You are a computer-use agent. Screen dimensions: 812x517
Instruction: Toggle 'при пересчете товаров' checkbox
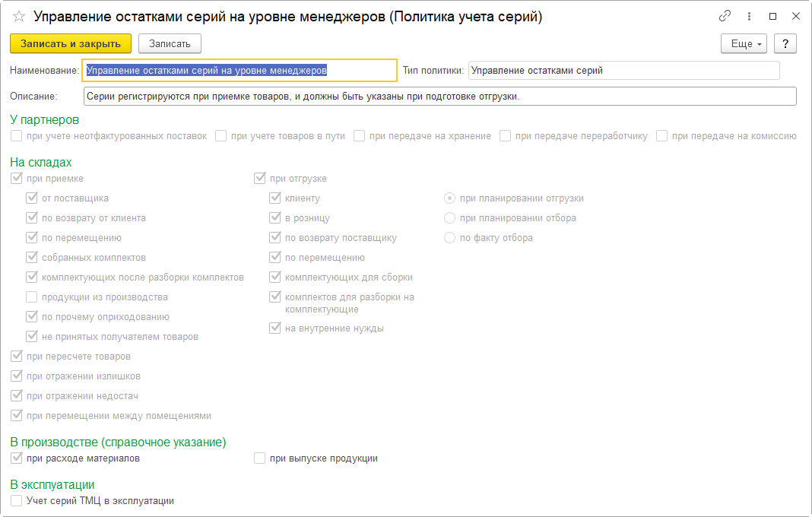[x=17, y=356]
